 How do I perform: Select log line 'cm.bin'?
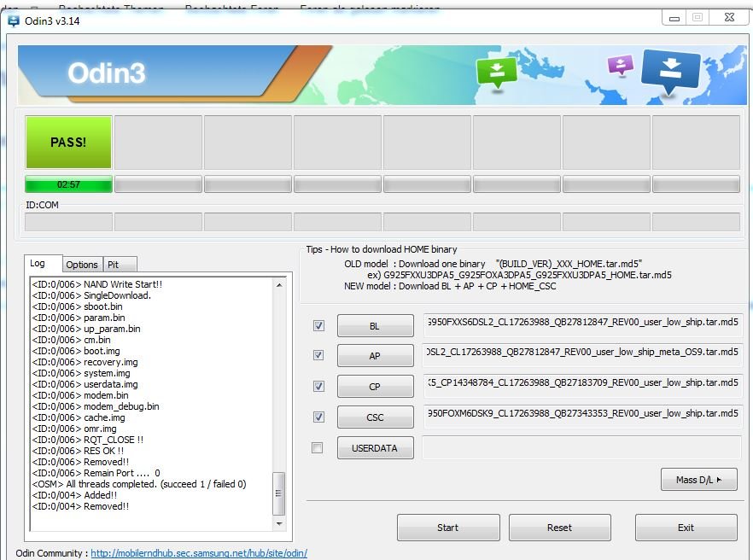coord(72,340)
